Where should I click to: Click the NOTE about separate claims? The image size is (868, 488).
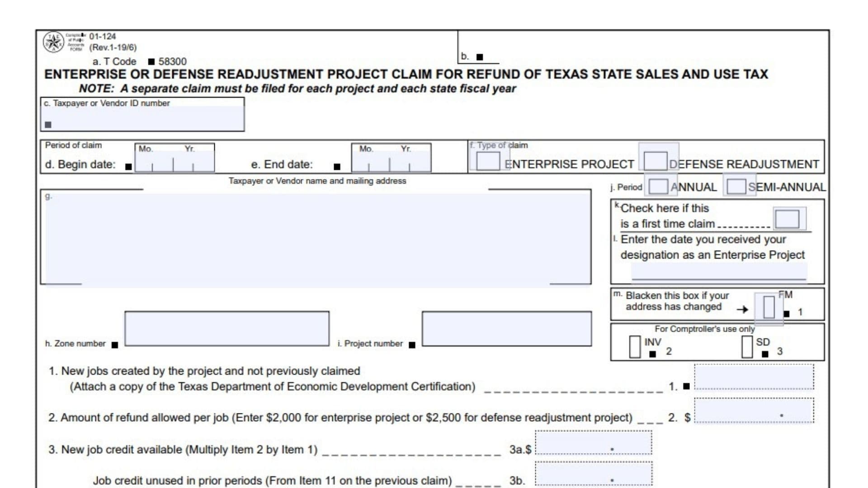click(297, 89)
